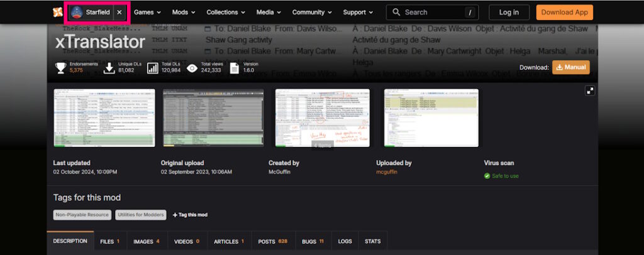Switch to the Files tab
Image resolution: width=644 pixels, height=255 pixels.
coord(110,241)
